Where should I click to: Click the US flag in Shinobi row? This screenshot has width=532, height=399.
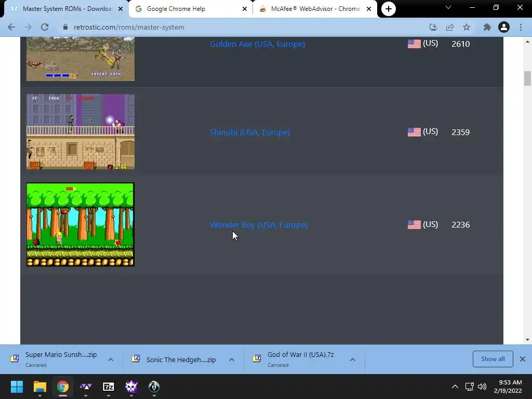pyautogui.click(x=414, y=132)
